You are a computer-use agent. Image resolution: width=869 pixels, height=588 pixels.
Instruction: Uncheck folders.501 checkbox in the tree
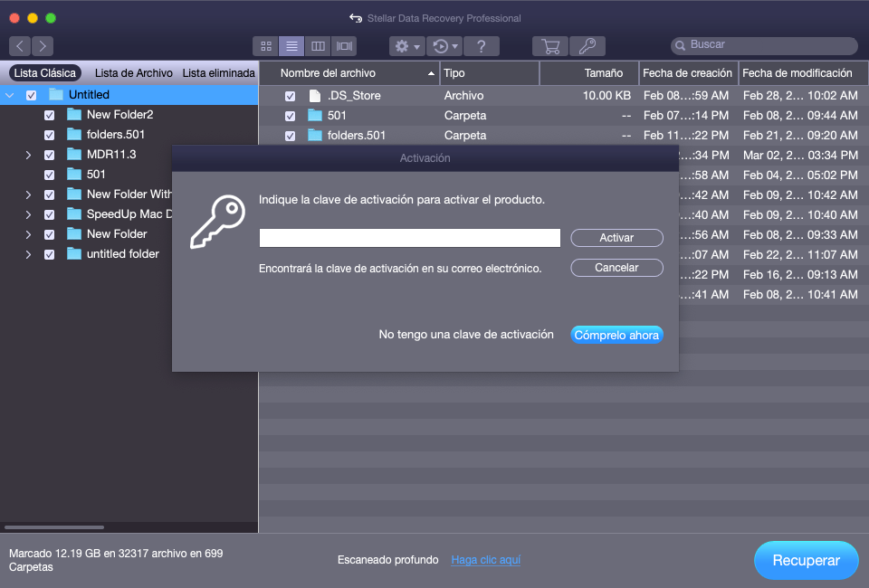tap(49, 135)
